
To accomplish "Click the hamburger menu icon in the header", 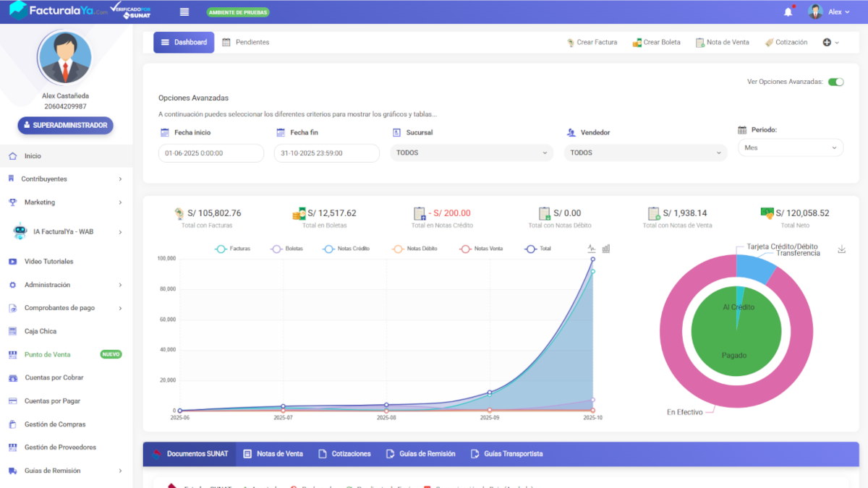I will pos(183,12).
